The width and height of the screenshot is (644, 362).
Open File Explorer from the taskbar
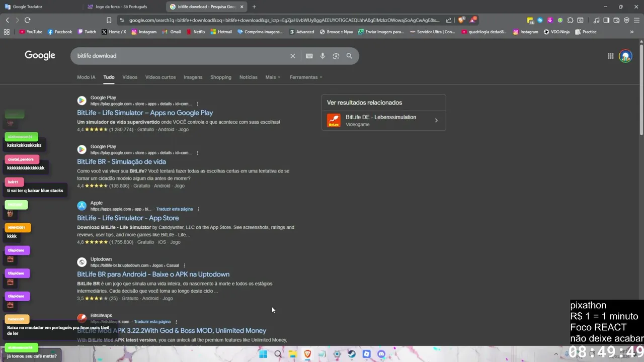tap(292, 354)
